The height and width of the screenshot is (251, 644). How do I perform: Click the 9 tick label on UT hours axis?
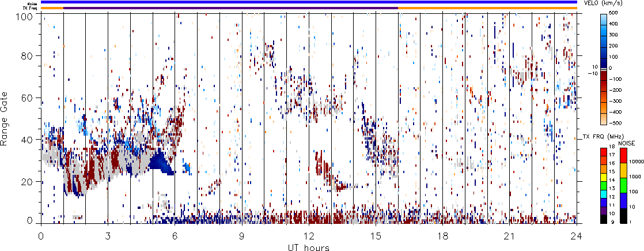[x=242, y=236]
